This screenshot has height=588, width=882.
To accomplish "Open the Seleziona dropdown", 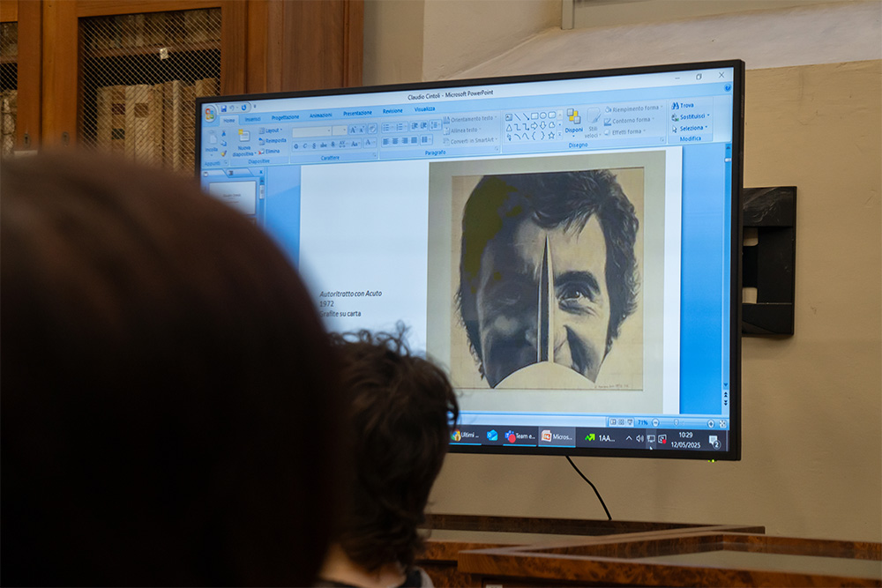I will coord(689,129).
